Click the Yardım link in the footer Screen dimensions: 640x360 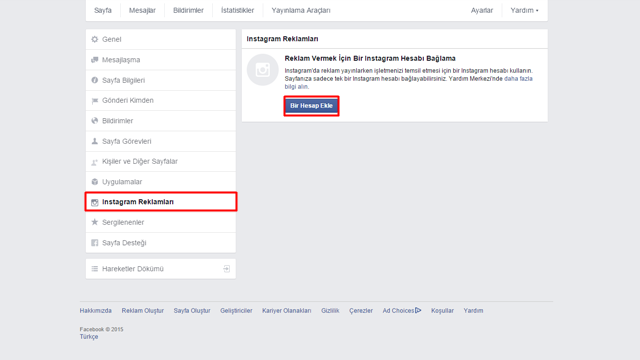pyautogui.click(x=473, y=311)
